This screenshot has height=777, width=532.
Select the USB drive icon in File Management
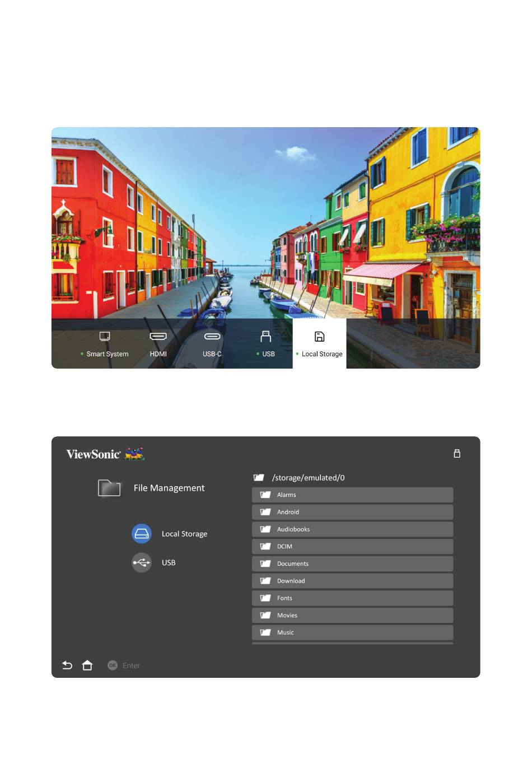(x=142, y=562)
